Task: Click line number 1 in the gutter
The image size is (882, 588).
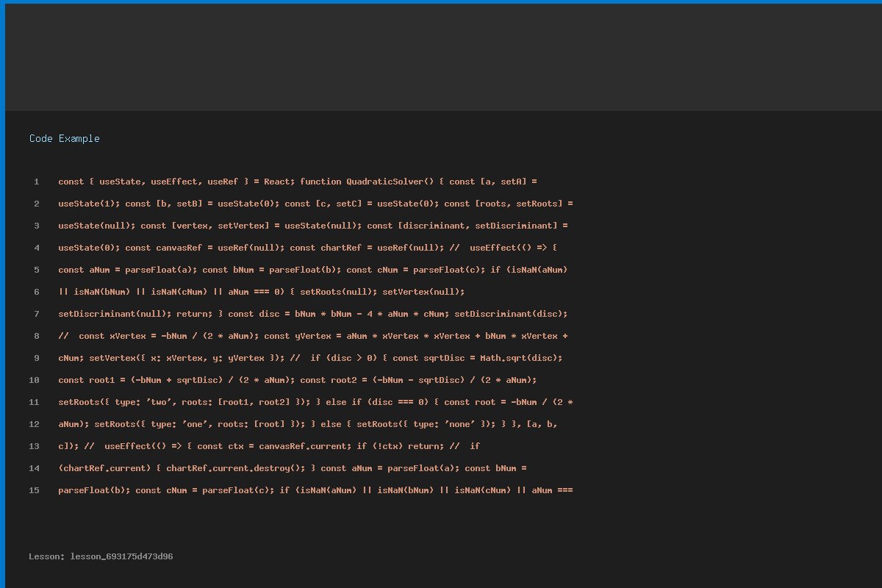Action: click(36, 182)
